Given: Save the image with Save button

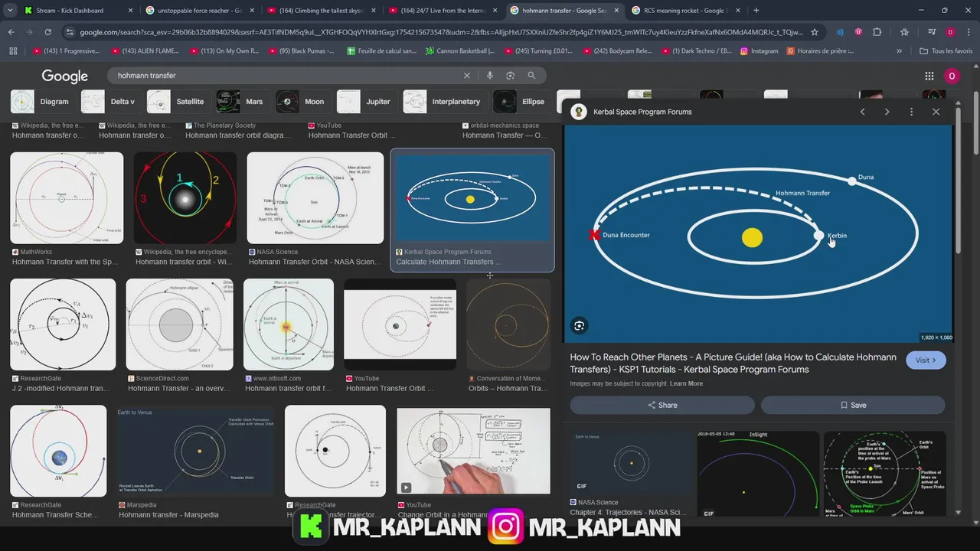Looking at the screenshot, I should (853, 405).
